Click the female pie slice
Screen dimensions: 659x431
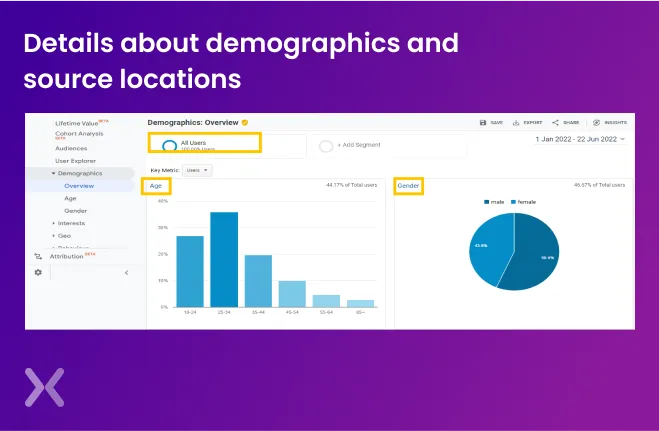click(x=490, y=248)
